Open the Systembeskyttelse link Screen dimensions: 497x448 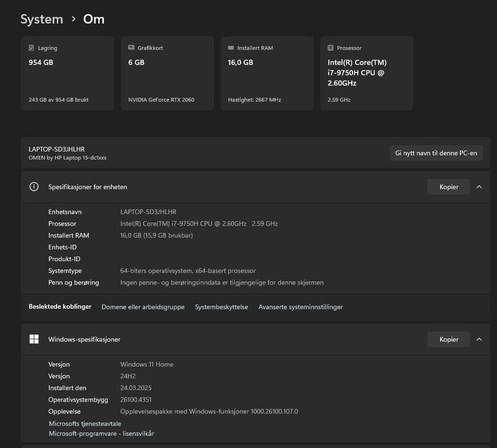221,307
